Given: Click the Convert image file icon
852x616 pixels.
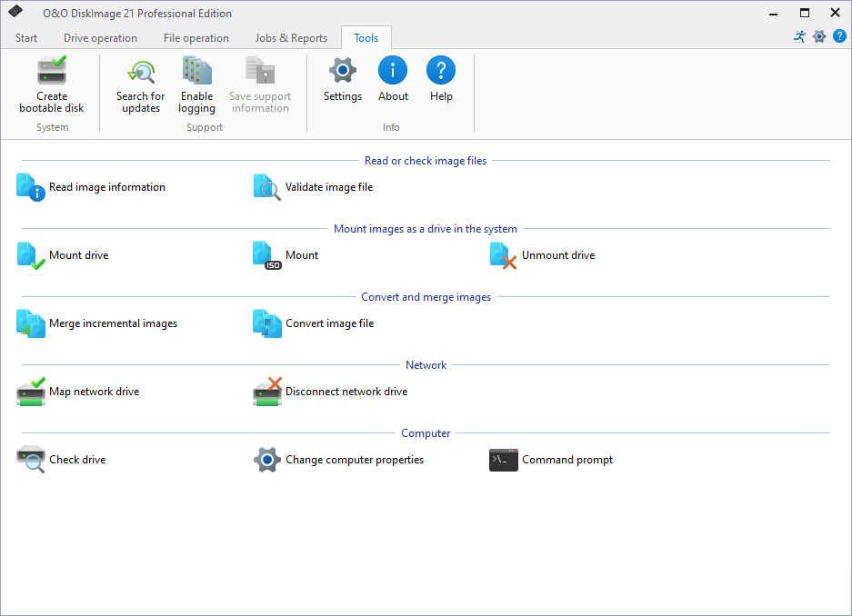Looking at the screenshot, I should click(267, 323).
